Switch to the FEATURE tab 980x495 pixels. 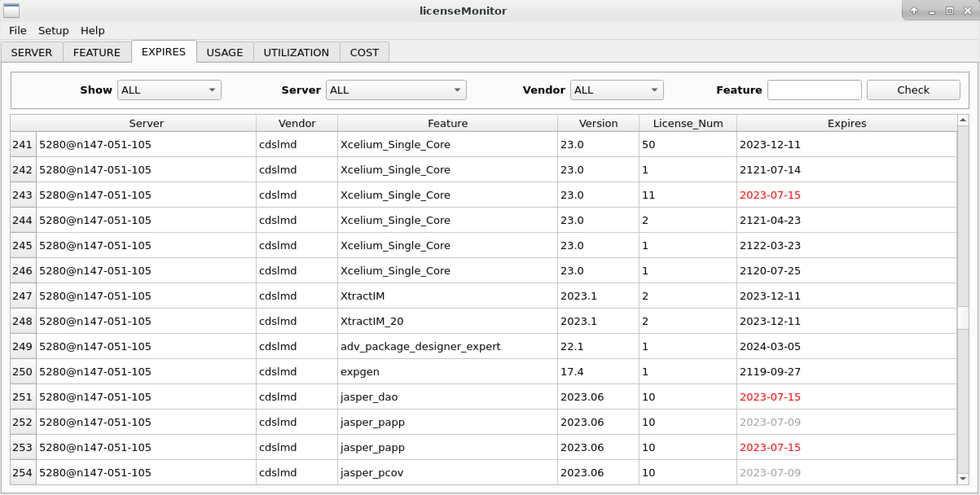(x=97, y=53)
